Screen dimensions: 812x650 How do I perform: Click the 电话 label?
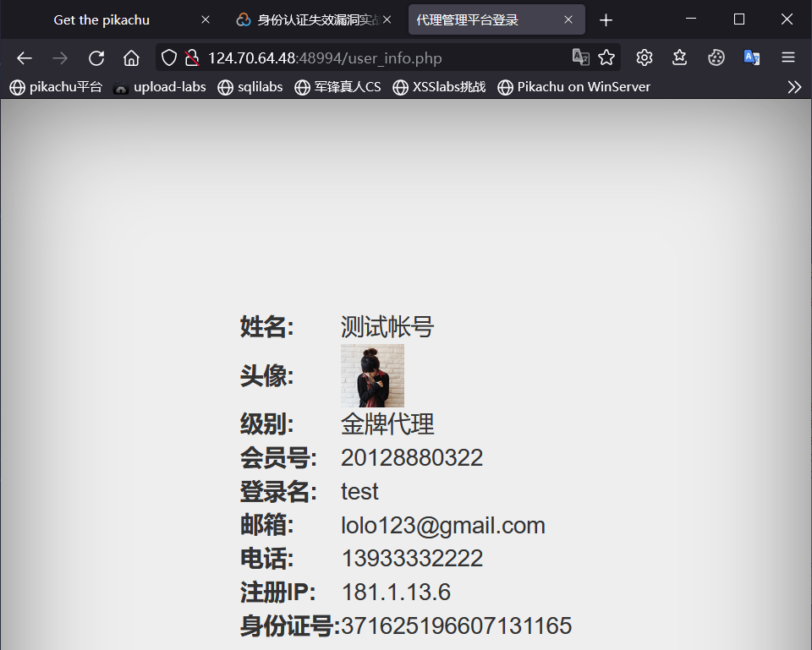[266, 559]
